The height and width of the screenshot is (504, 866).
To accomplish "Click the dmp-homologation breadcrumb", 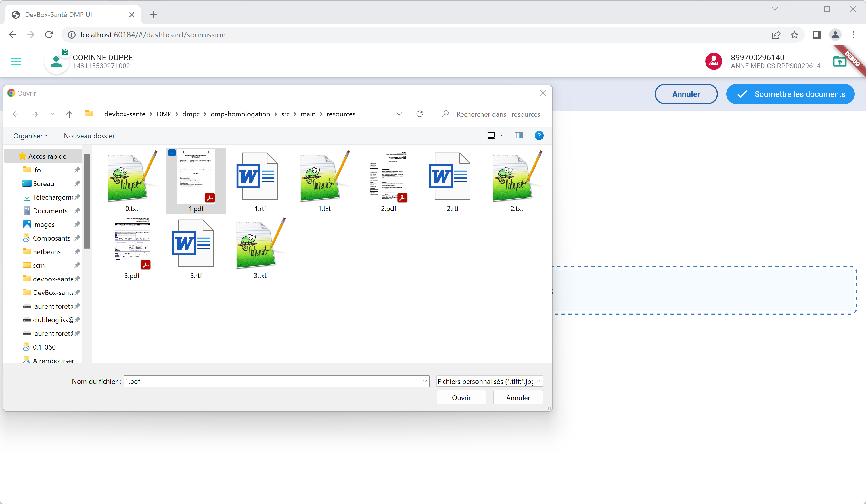I will coord(240,114).
